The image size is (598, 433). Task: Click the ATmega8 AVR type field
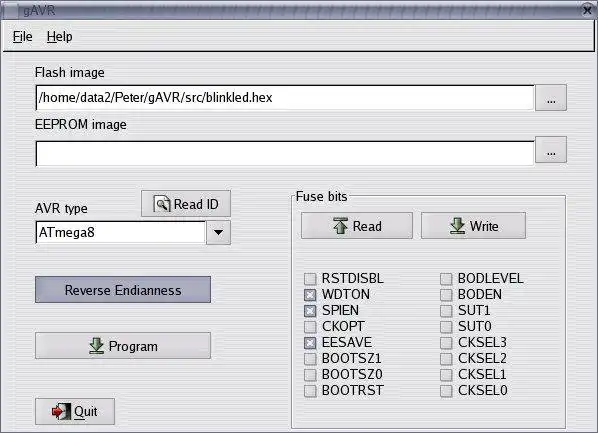click(x=121, y=232)
